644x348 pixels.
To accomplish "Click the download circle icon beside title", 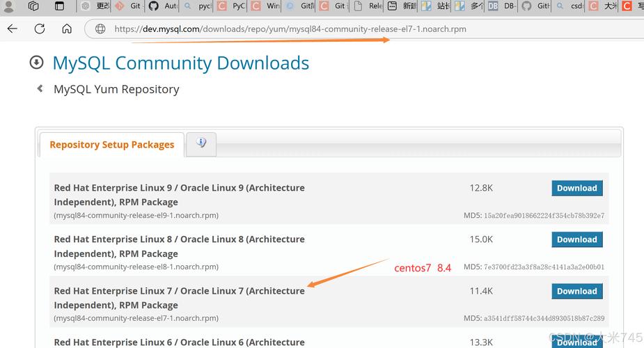I will [36, 63].
